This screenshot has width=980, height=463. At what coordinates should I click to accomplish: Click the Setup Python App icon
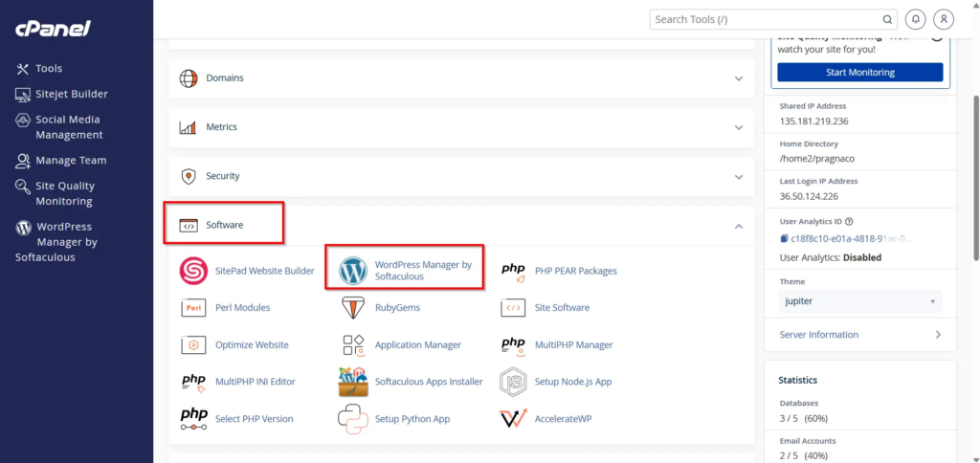[x=353, y=419]
